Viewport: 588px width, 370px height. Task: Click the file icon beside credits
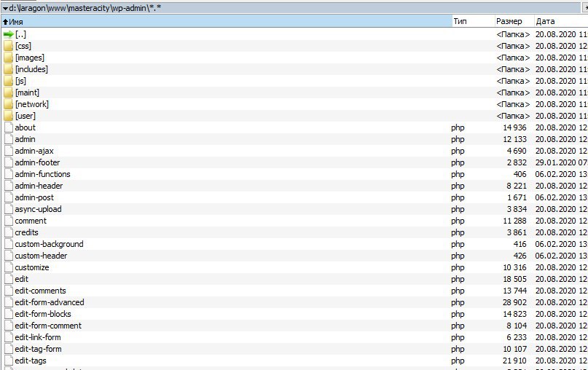9,232
